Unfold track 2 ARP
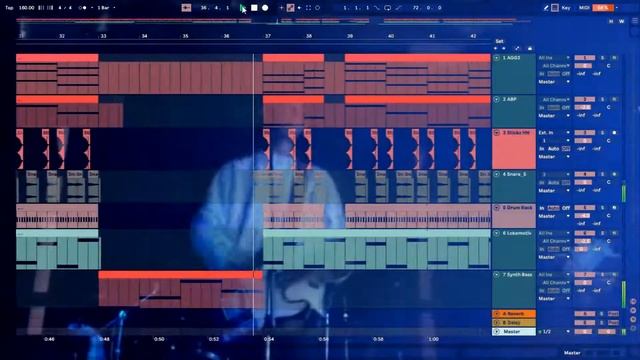The image size is (640, 360). click(497, 100)
